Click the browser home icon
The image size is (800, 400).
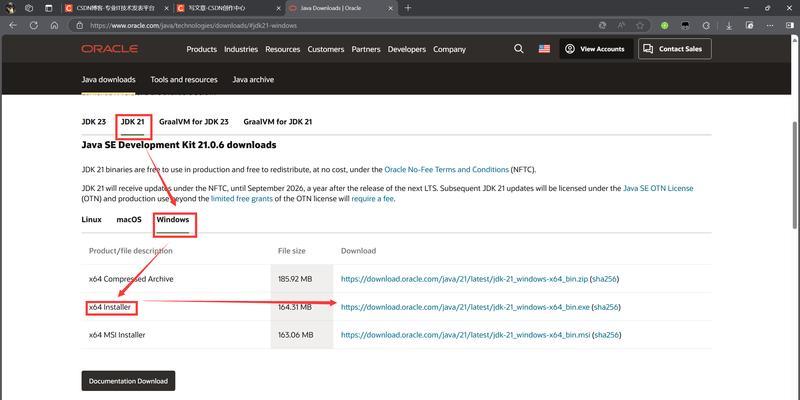pos(55,26)
